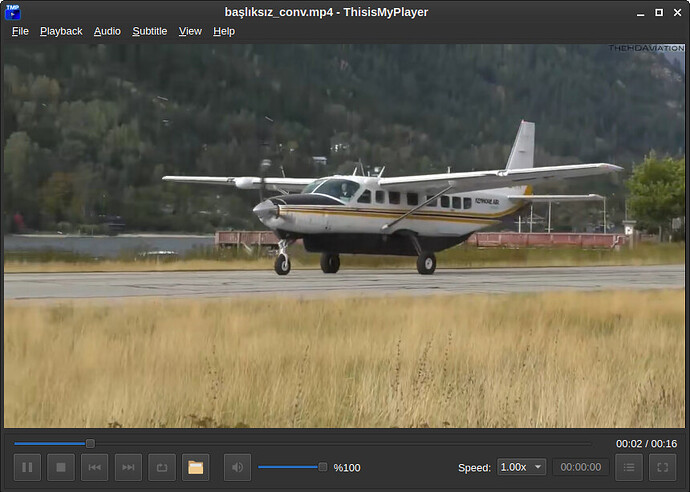Open the Audio menu
Screen dimensions: 690x492
tap(107, 31)
